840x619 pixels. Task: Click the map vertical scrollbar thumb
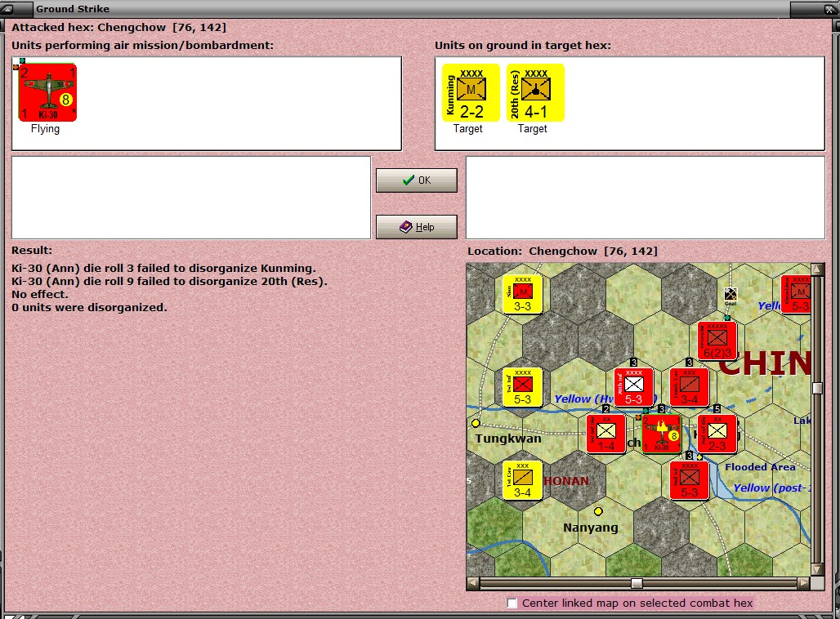(x=817, y=388)
